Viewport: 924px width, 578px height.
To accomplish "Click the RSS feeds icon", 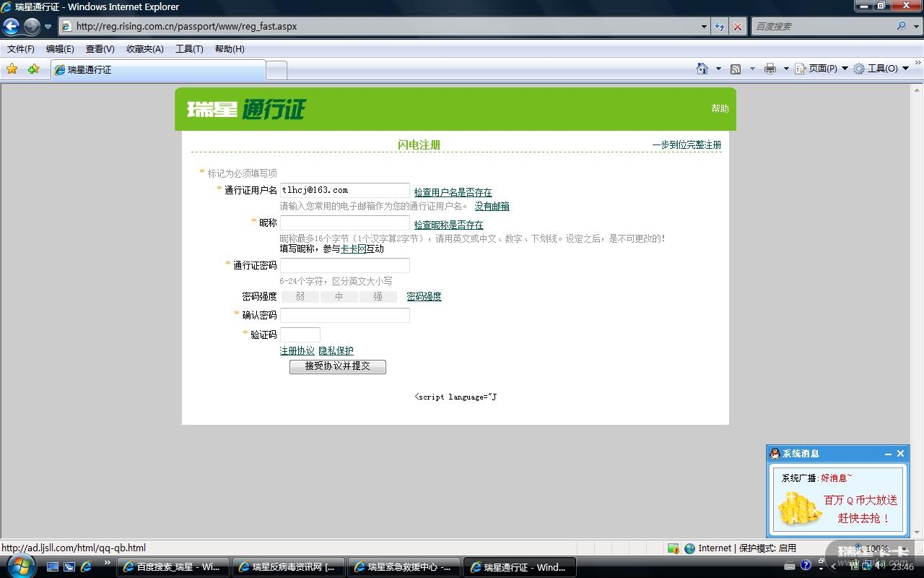I will [x=736, y=69].
